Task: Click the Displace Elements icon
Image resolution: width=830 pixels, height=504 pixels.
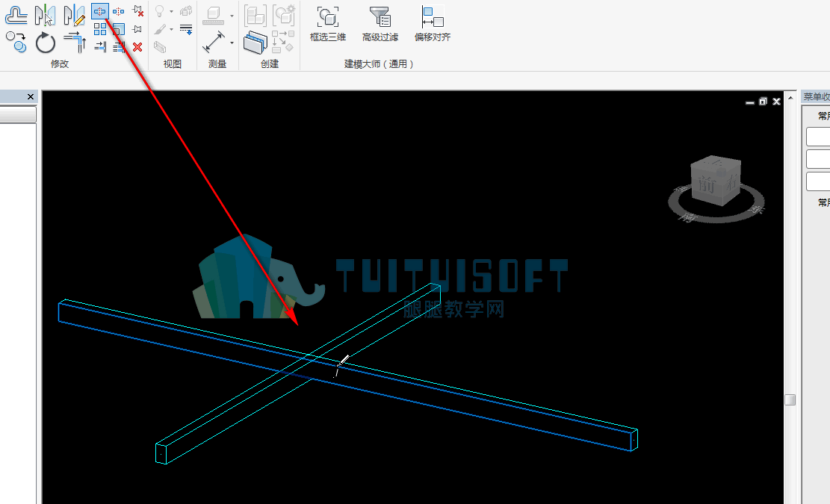Action: point(186,11)
